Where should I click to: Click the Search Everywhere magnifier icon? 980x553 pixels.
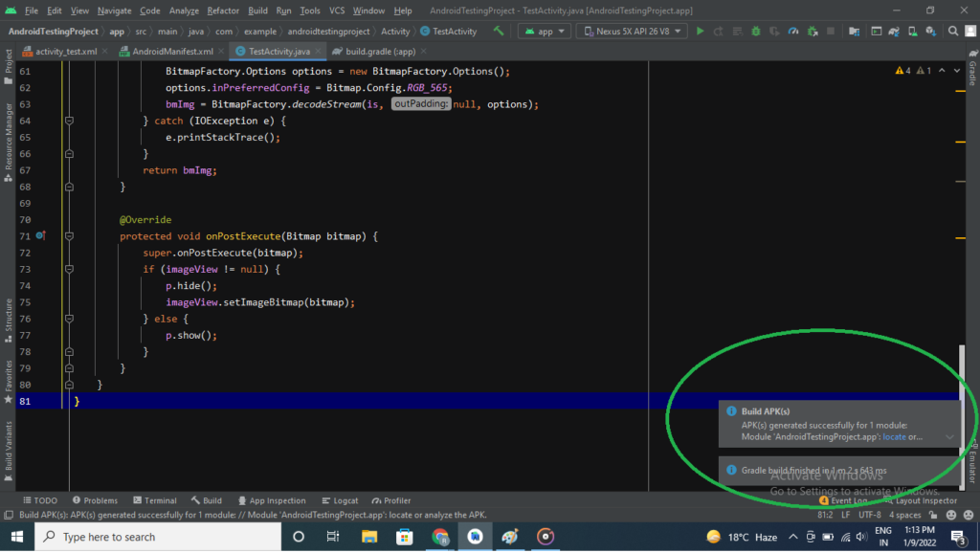point(953,31)
